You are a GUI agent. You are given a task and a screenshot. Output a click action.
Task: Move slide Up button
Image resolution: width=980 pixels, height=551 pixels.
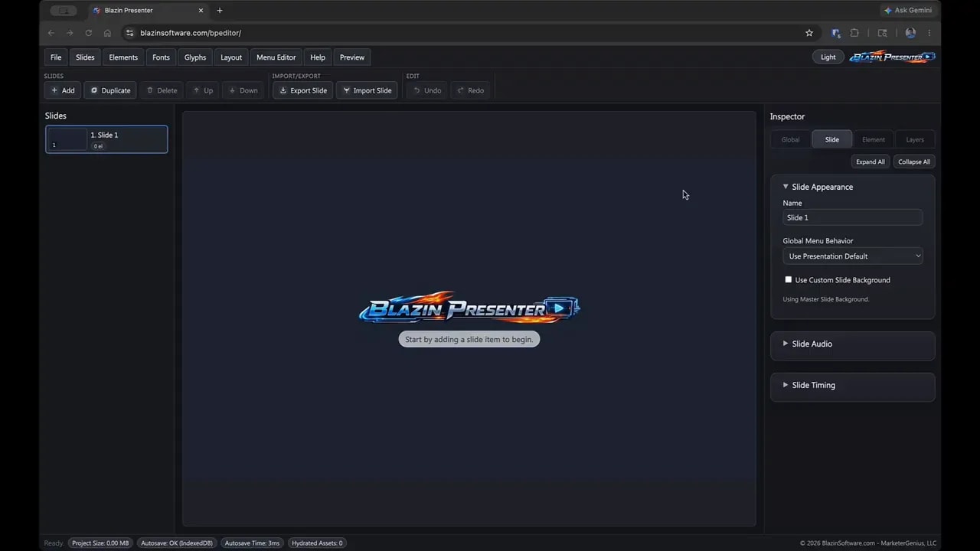click(x=203, y=90)
